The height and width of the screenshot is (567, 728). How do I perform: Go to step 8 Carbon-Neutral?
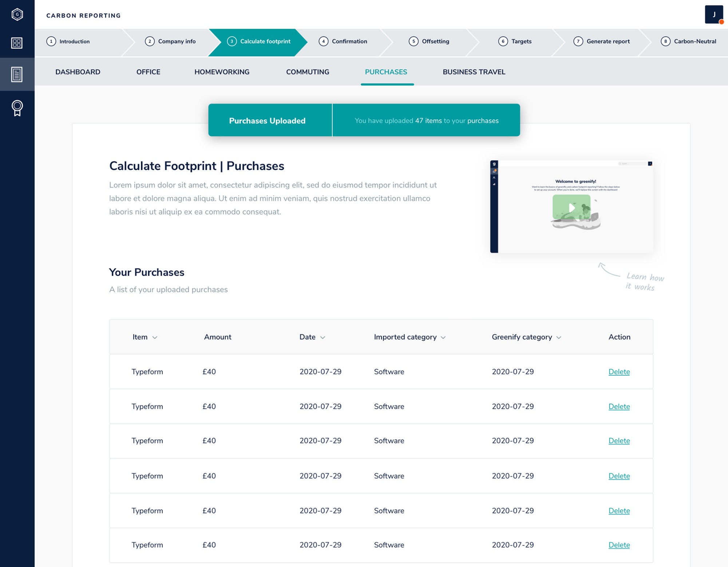688,41
